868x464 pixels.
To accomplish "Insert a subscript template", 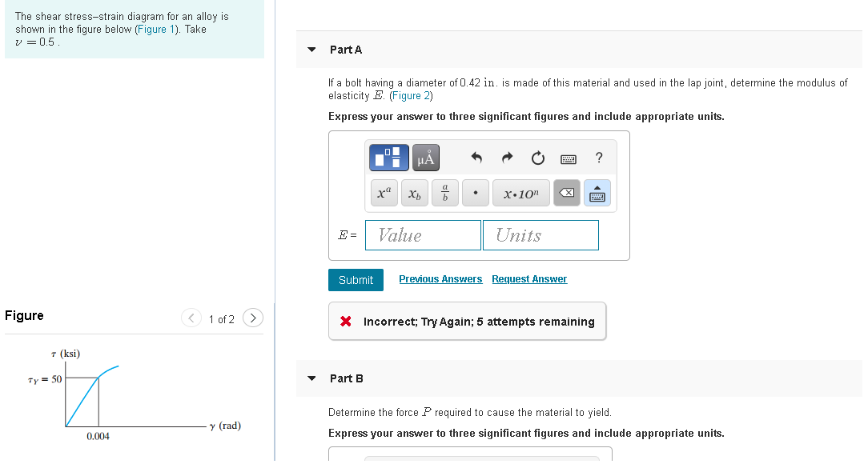I will point(415,193).
